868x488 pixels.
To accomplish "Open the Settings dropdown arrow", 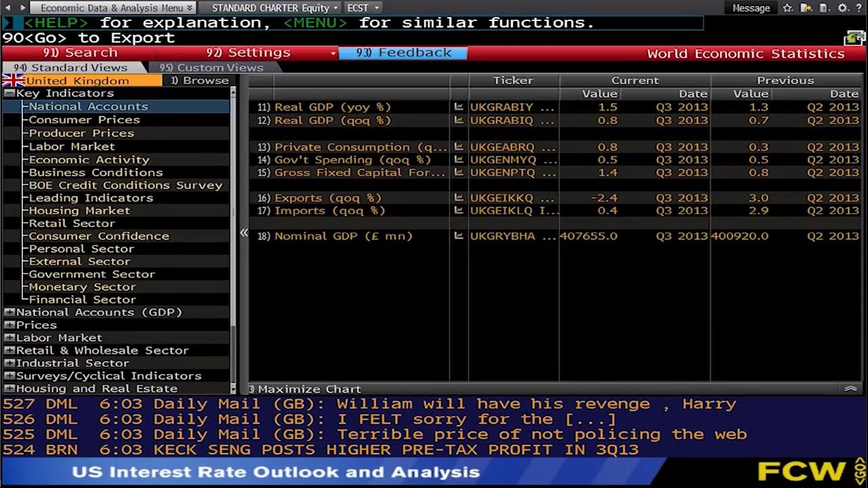I will [x=333, y=53].
